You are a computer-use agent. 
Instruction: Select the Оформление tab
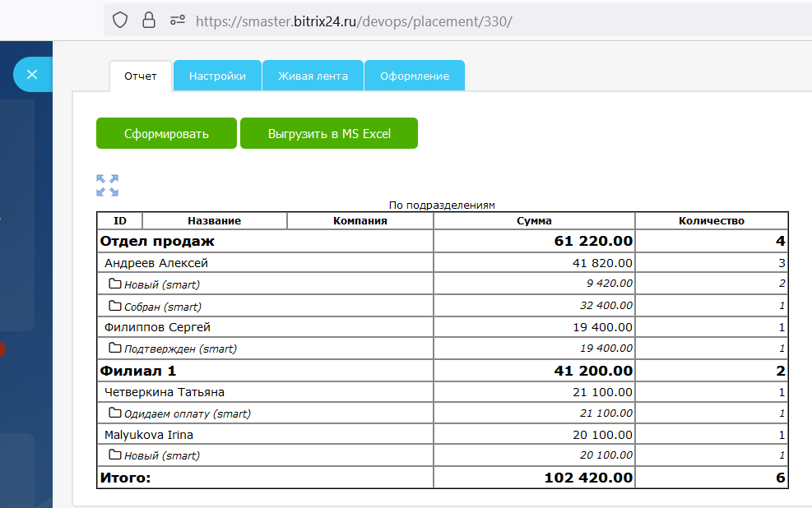point(415,76)
